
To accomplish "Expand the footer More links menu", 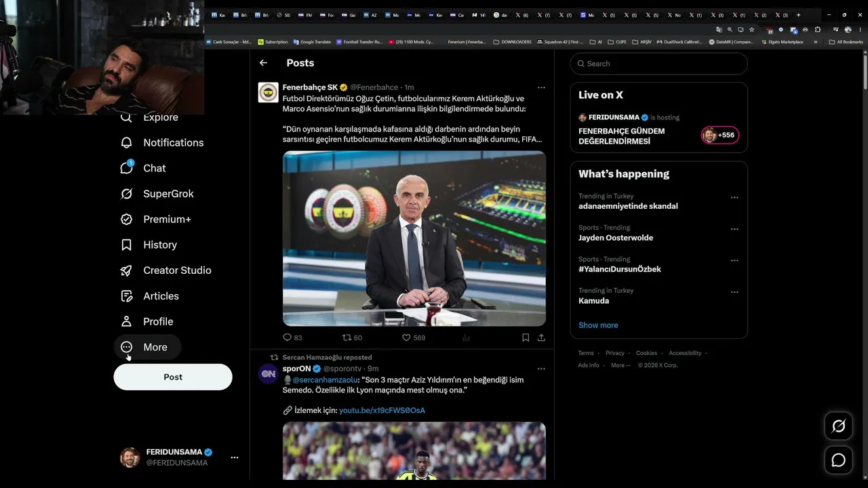I will coord(620,365).
